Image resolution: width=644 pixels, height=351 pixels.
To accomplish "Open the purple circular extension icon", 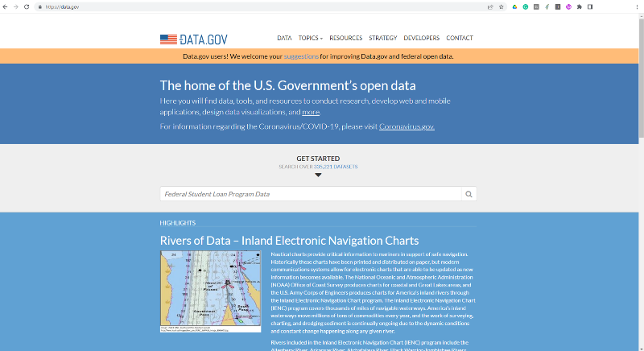I will 568,7.
